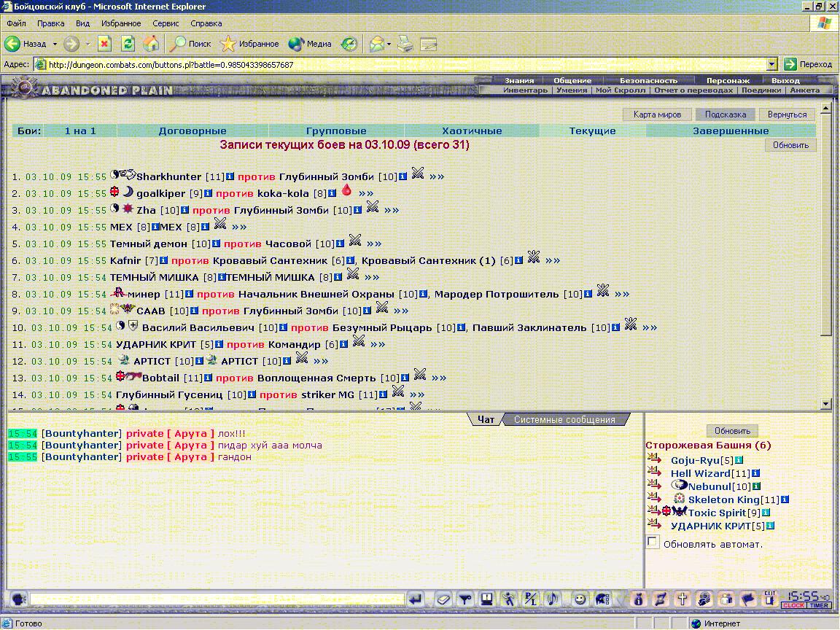Click the chat message input field
This screenshot has width=840, height=630.
click(217, 599)
